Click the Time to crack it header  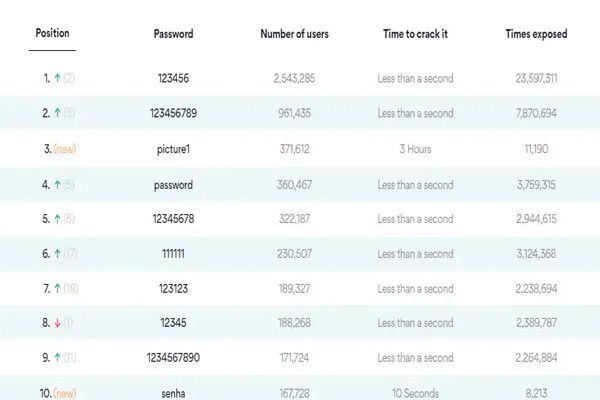tap(415, 34)
